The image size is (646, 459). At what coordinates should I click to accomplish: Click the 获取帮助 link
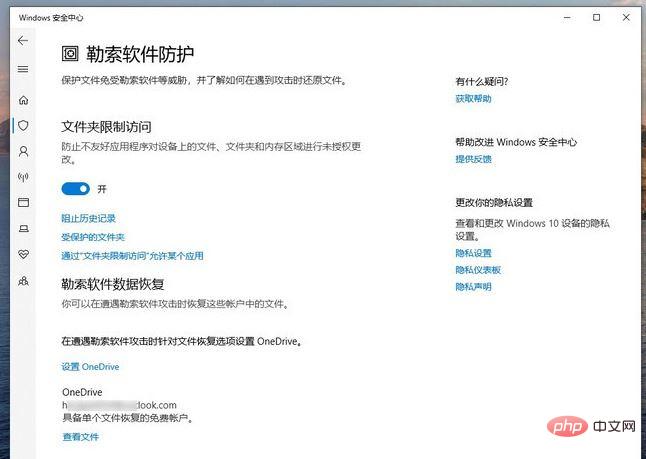[473, 98]
